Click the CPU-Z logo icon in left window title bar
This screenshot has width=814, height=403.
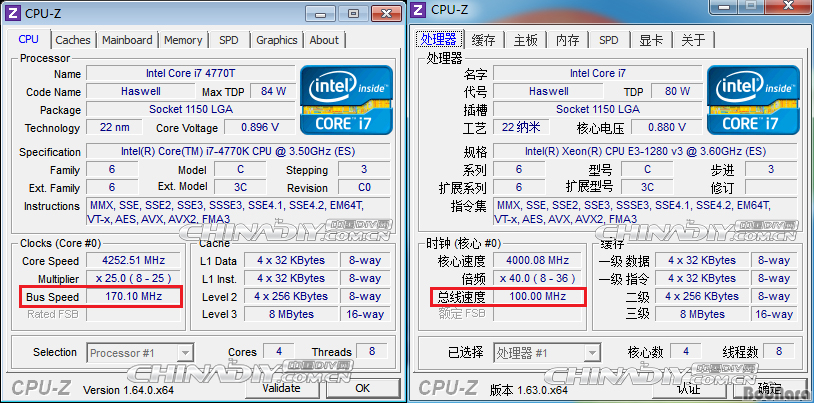[14, 12]
